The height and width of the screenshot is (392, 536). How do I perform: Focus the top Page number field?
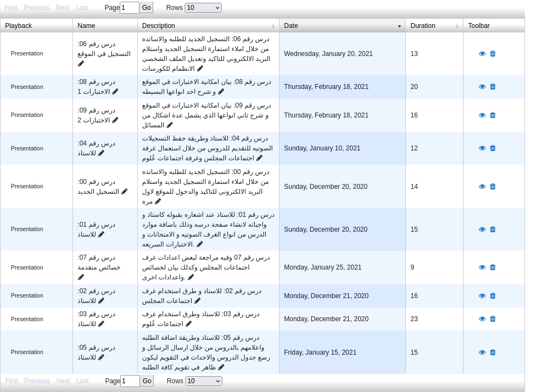coord(130,8)
